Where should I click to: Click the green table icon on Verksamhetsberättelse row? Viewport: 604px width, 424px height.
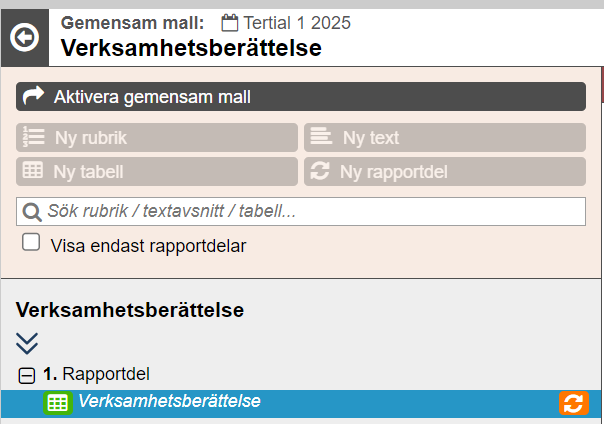coord(58,403)
